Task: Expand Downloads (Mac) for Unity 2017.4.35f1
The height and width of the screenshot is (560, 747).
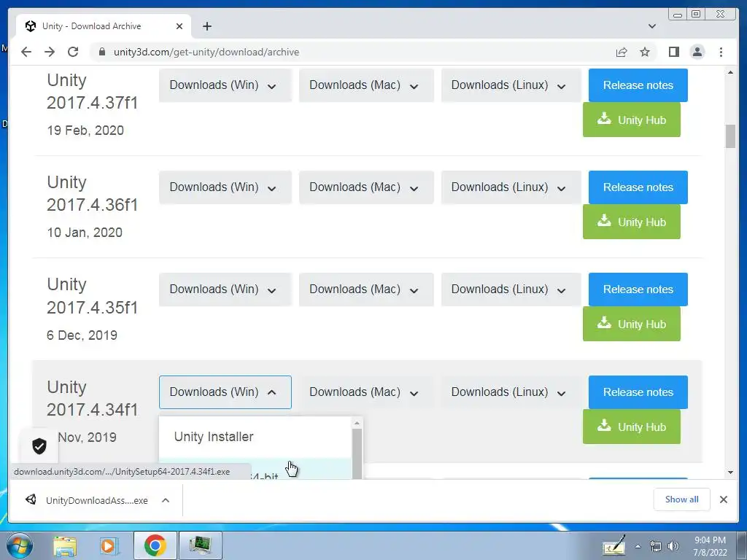Action: pyautogui.click(x=366, y=289)
